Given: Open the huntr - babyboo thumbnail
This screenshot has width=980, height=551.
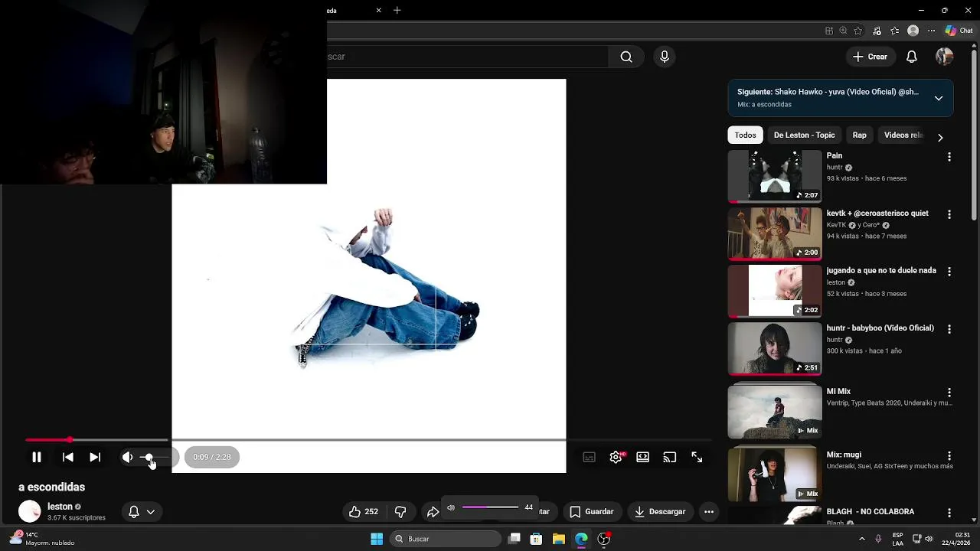Looking at the screenshot, I should [775, 348].
